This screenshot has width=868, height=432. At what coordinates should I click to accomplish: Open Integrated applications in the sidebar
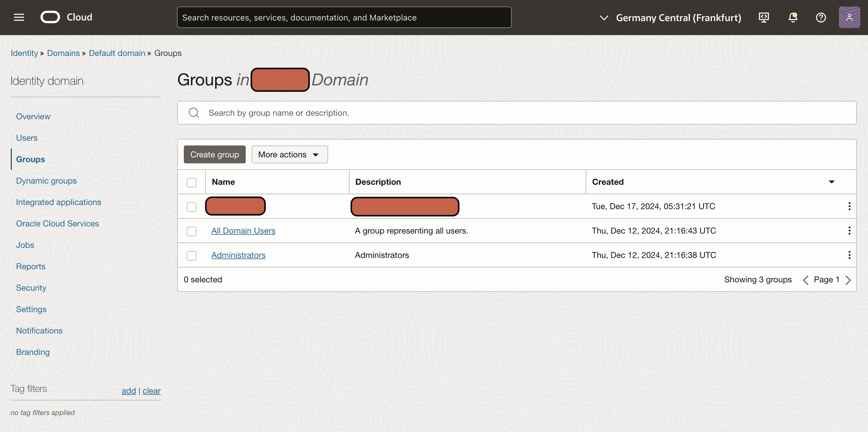(x=58, y=202)
